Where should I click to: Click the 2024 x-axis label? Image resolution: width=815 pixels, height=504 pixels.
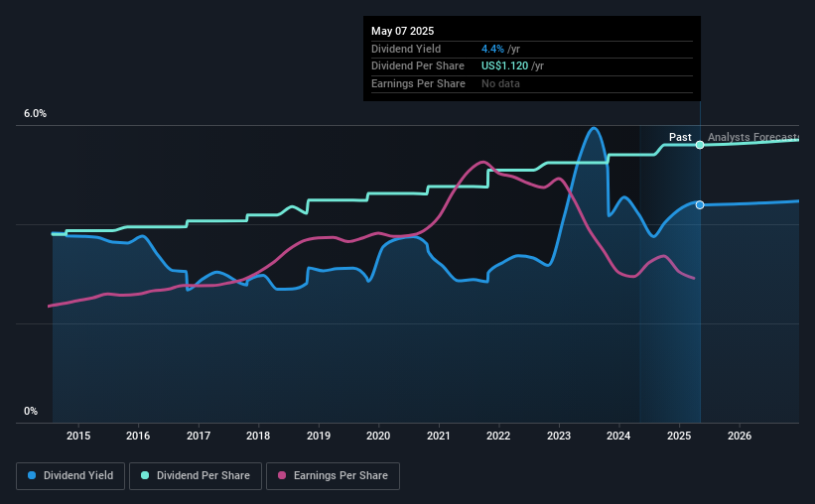click(618, 436)
